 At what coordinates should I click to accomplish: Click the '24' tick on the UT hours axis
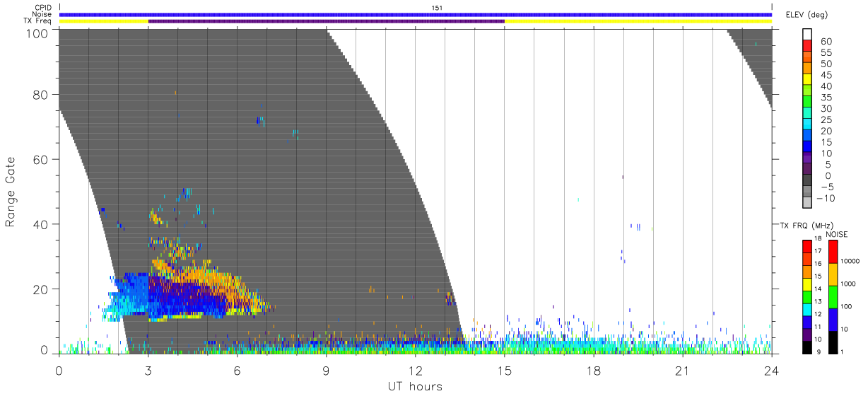(771, 371)
